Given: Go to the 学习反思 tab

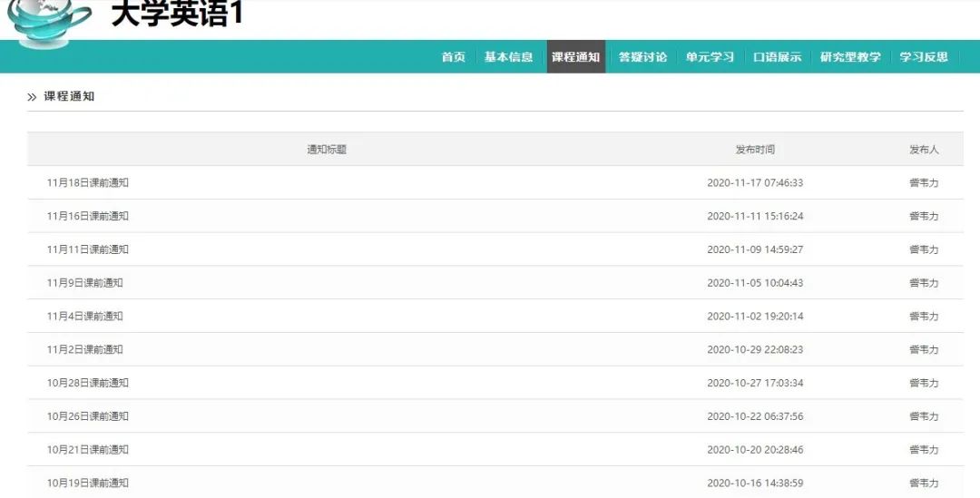Looking at the screenshot, I should click(924, 57).
